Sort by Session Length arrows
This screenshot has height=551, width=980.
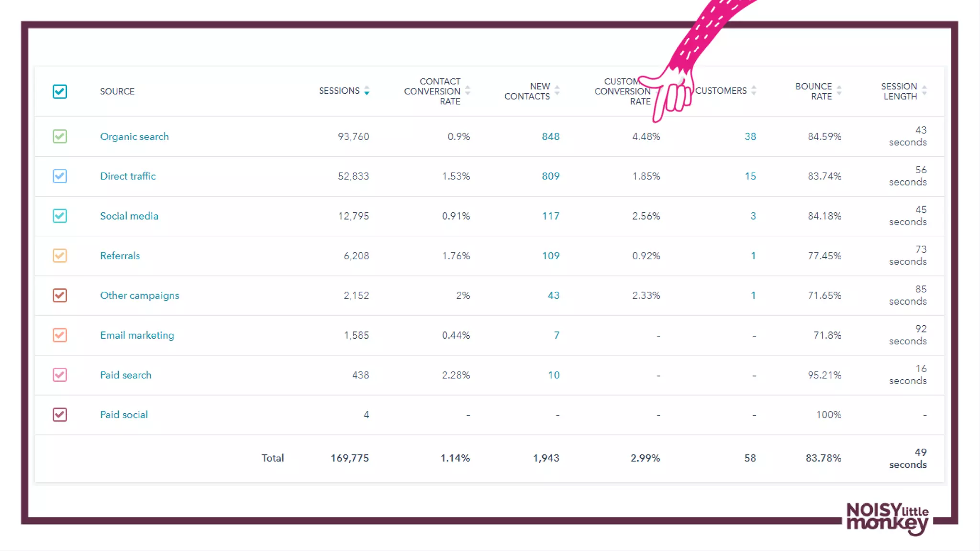(924, 90)
